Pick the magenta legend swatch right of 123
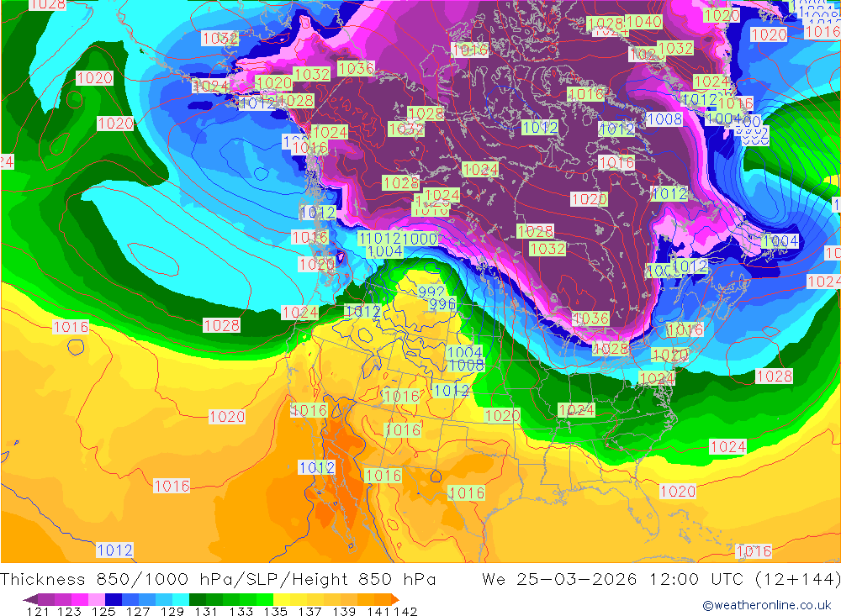The height and width of the screenshot is (616, 841). pos(79,599)
